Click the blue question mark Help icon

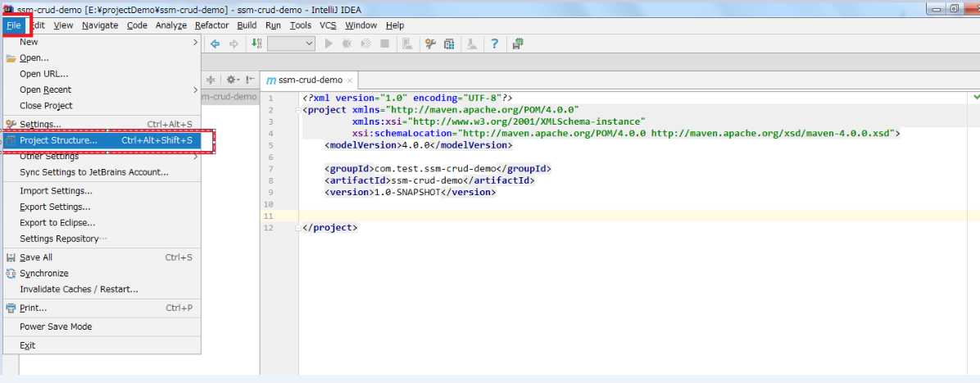point(494,43)
